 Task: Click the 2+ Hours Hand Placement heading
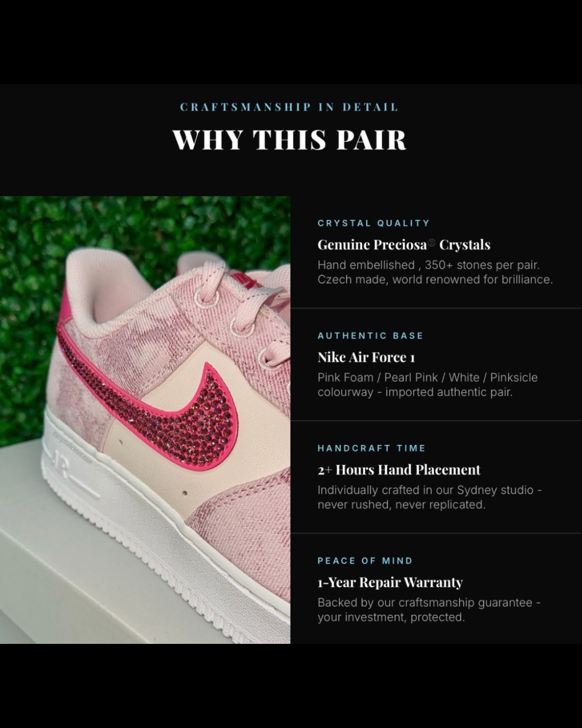[399, 470]
